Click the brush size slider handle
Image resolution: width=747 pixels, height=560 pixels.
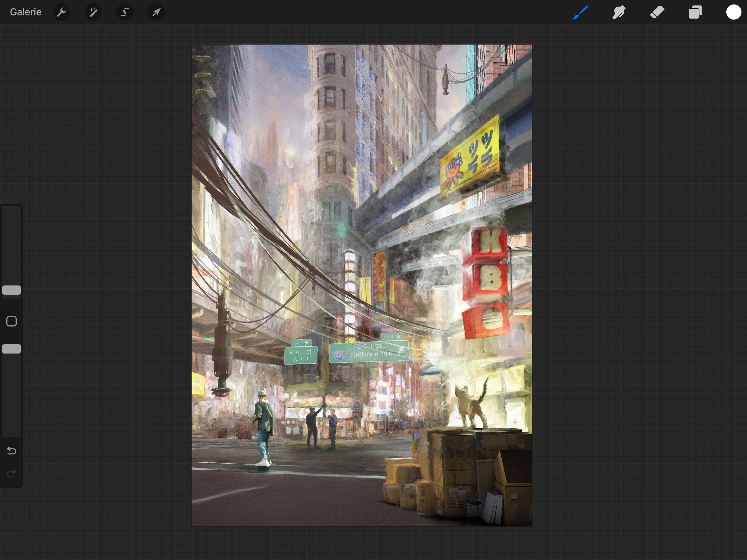pos(11,290)
